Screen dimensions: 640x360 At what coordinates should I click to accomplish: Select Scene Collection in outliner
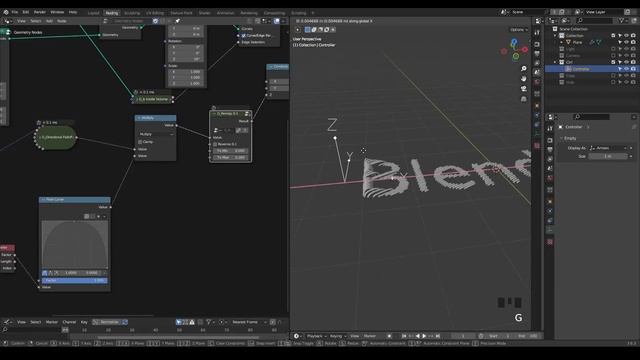573,29
